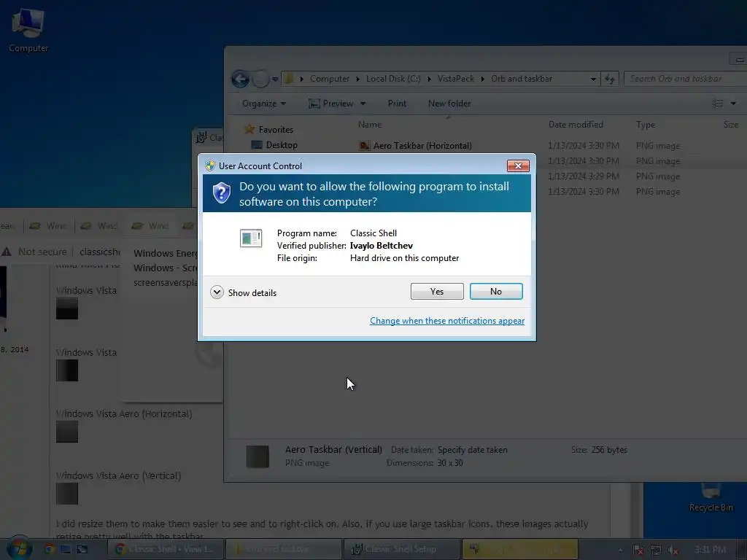Sort files by the Name column
Viewport: 747px width, 560px height.
370,124
